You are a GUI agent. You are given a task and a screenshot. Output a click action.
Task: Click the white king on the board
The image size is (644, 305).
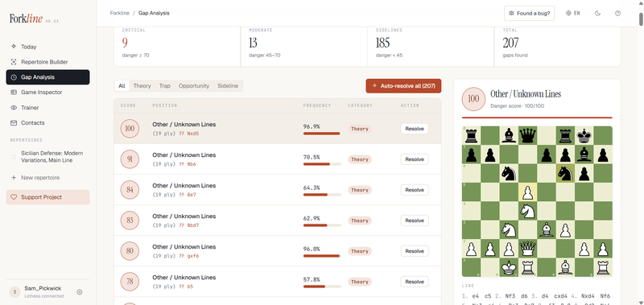(x=510, y=267)
